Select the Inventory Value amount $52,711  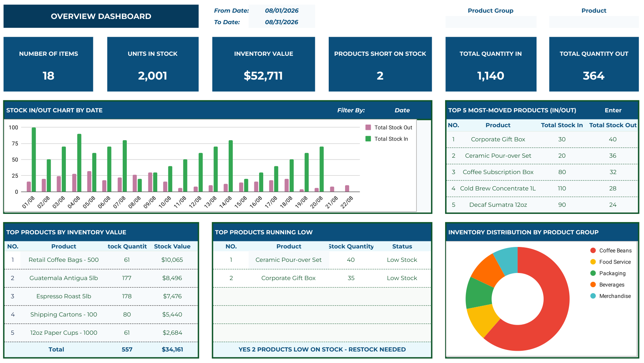coord(263,76)
